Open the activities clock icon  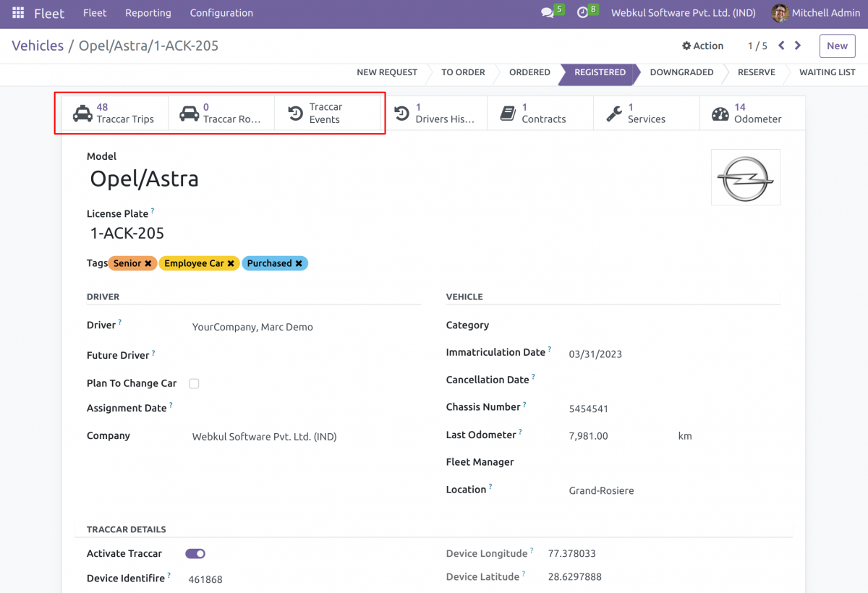pyautogui.click(x=582, y=13)
